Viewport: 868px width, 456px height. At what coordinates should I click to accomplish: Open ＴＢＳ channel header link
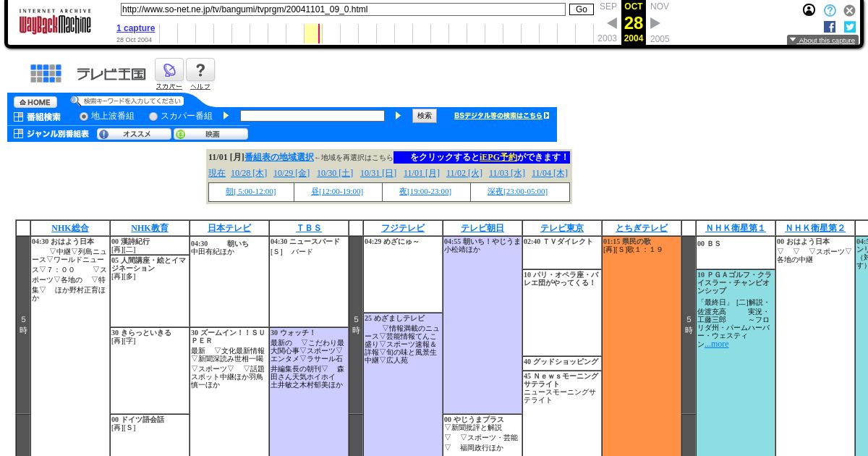coord(309,228)
